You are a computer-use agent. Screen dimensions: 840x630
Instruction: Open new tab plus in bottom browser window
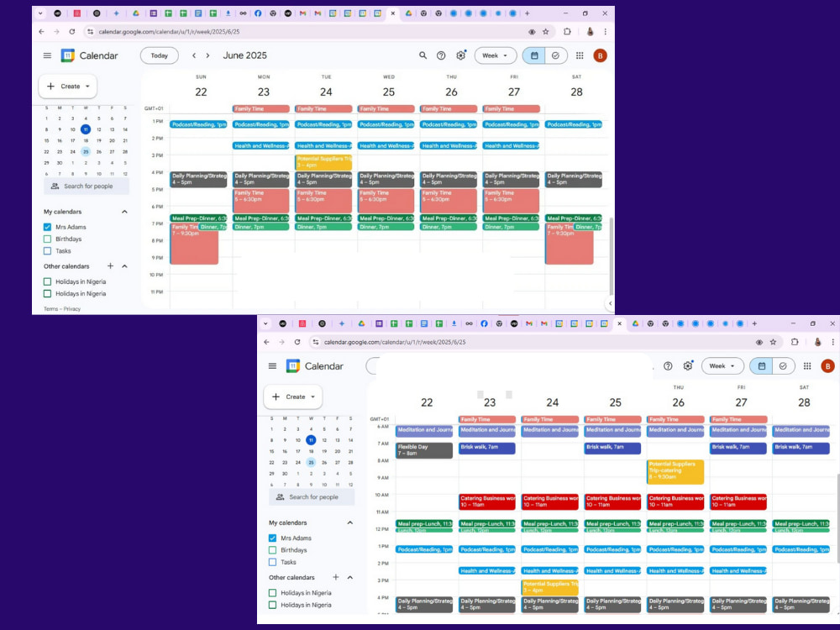click(x=754, y=323)
